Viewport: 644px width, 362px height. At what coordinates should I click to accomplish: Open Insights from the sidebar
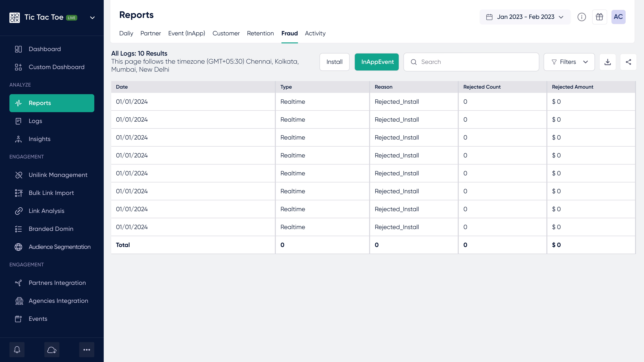pyautogui.click(x=52, y=139)
